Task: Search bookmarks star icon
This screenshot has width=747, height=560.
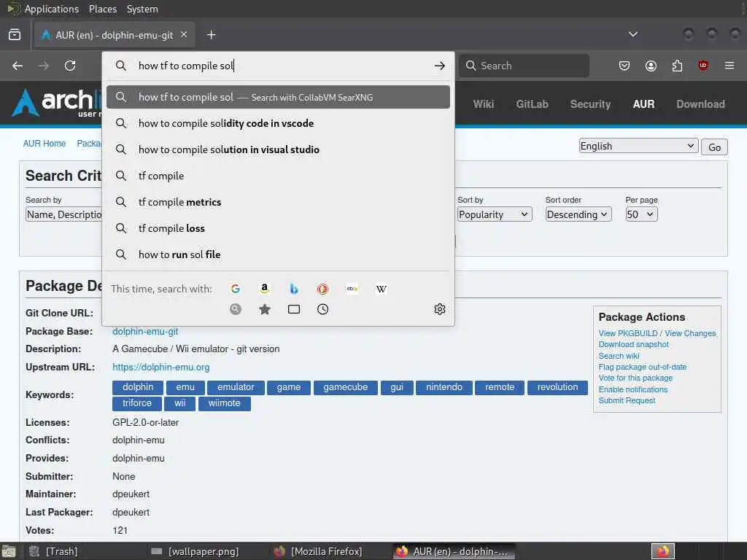Action: 264,309
